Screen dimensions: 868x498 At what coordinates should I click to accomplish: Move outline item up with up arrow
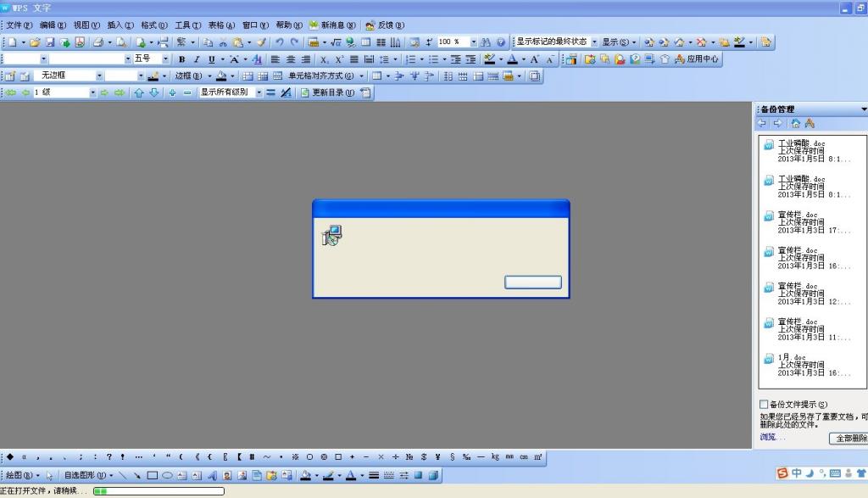pyautogui.click(x=139, y=92)
